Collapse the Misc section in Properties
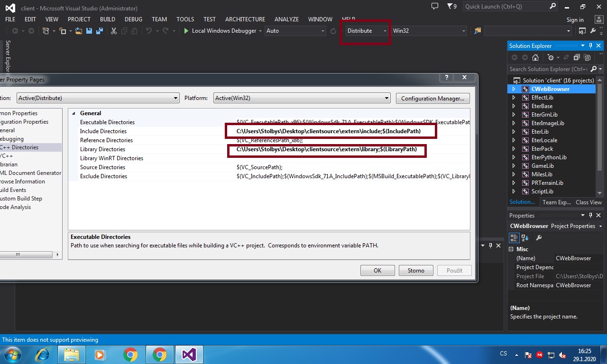 511,249
